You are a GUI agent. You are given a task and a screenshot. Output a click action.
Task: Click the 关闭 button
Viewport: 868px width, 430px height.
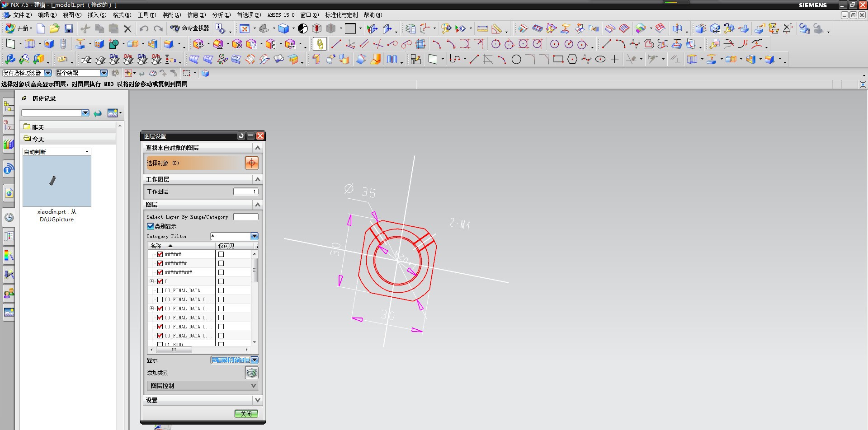(x=246, y=414)
